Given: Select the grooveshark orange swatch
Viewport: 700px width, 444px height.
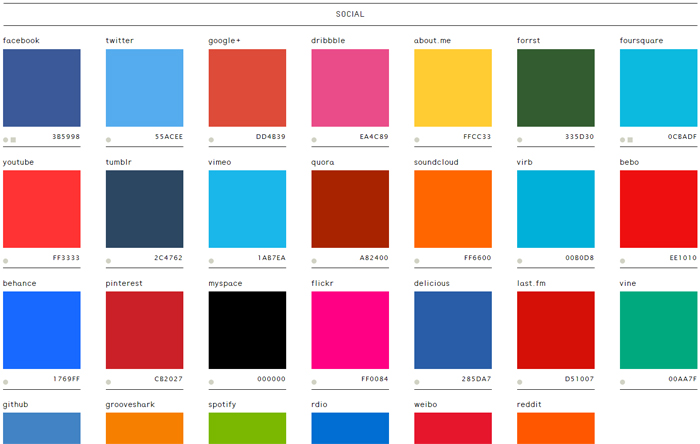Looking at the screenshot, I should coord(145,428).
